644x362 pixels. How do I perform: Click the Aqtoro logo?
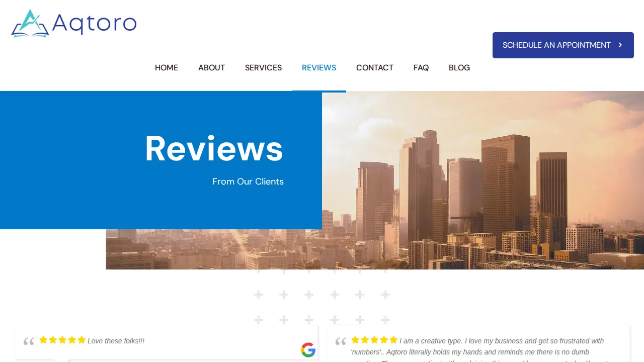point(73,23)
